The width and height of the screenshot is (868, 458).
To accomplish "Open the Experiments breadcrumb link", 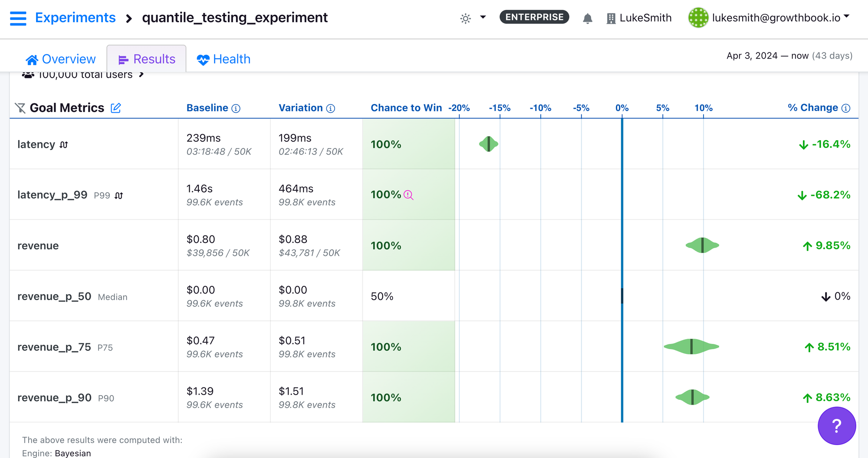I will [75, 18].
